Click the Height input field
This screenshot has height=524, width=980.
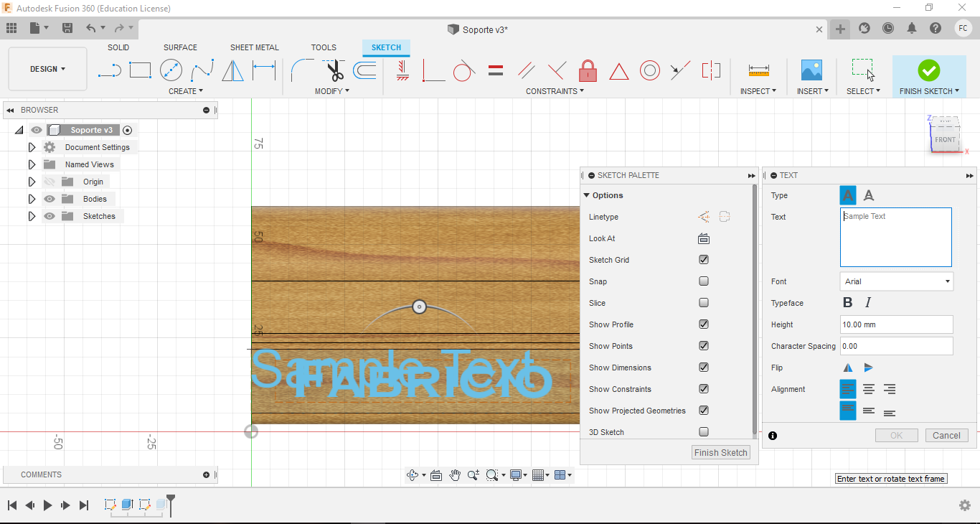[896, 324]
